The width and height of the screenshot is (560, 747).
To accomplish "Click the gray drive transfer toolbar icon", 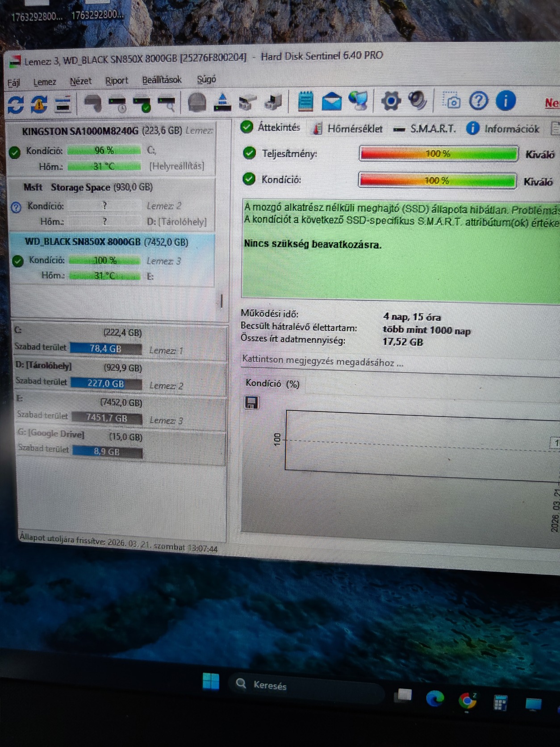I will click(248, 103).
